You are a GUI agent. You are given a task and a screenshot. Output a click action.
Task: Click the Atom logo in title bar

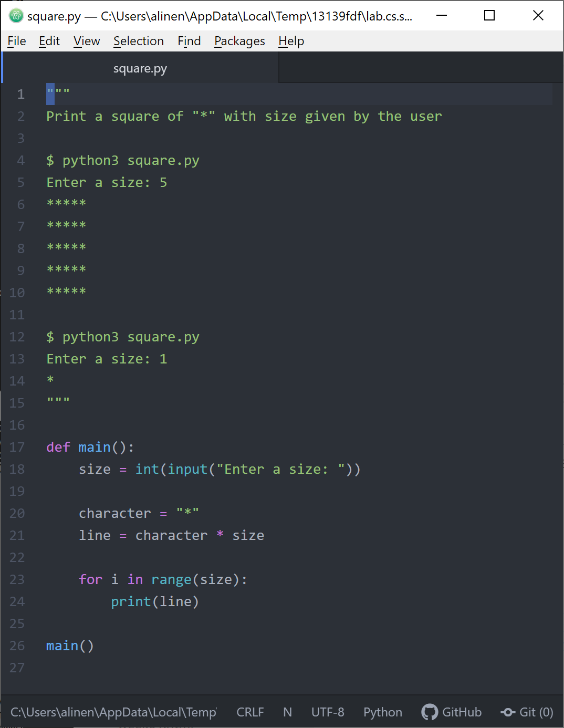point(16,16)
